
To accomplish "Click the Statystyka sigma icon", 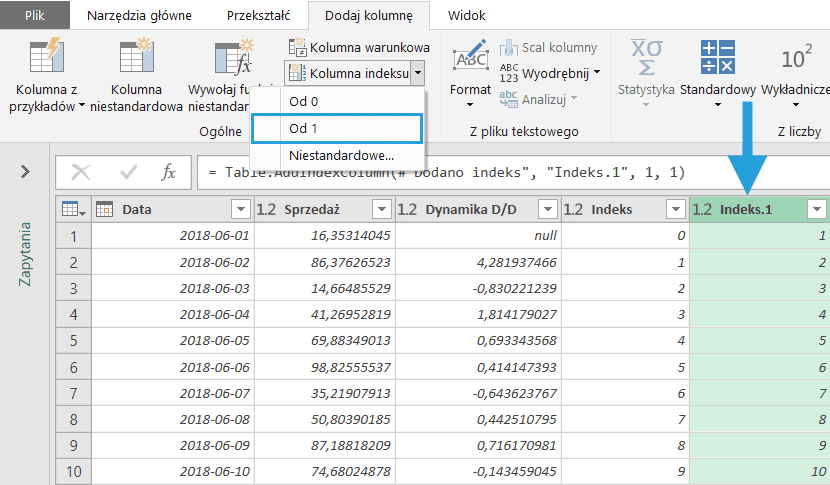I will click(645, 57).
